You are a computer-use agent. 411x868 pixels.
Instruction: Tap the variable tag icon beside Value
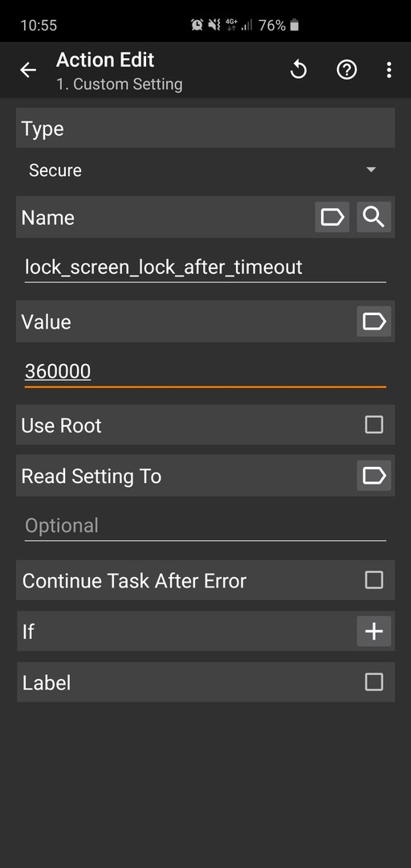374,321
